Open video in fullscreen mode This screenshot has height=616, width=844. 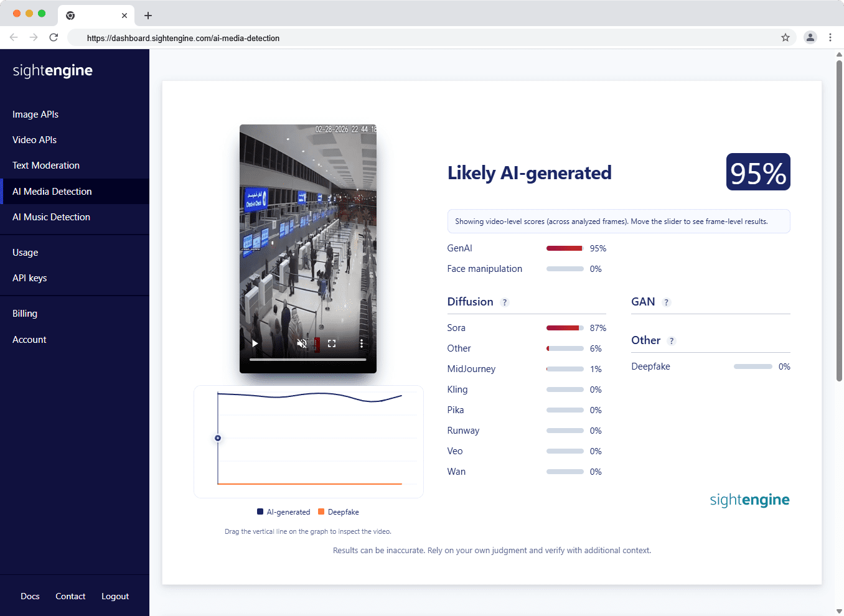332,343
